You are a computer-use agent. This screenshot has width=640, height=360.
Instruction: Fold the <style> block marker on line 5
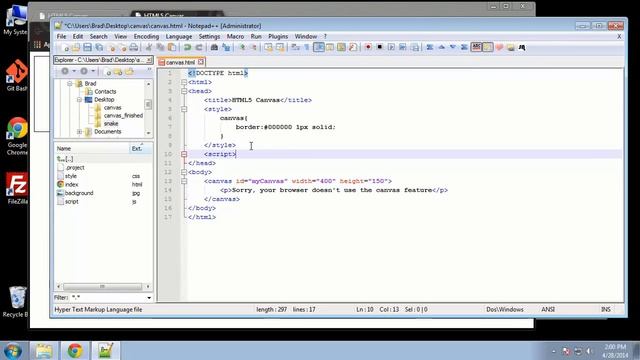[x=184, y=109]
